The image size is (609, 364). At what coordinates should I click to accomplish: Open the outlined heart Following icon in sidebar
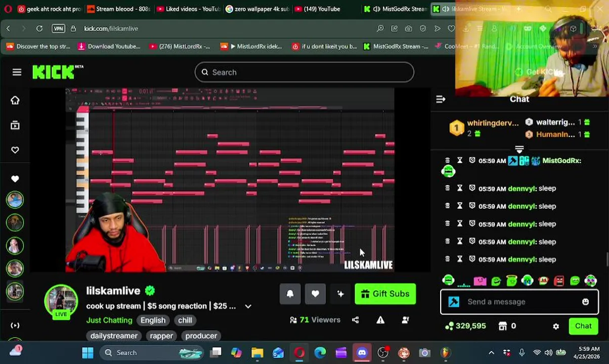click(15, 150)
